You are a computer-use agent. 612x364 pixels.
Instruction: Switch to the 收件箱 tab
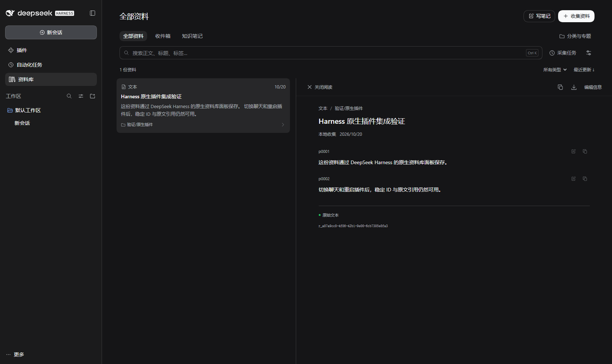click(163, 36)
